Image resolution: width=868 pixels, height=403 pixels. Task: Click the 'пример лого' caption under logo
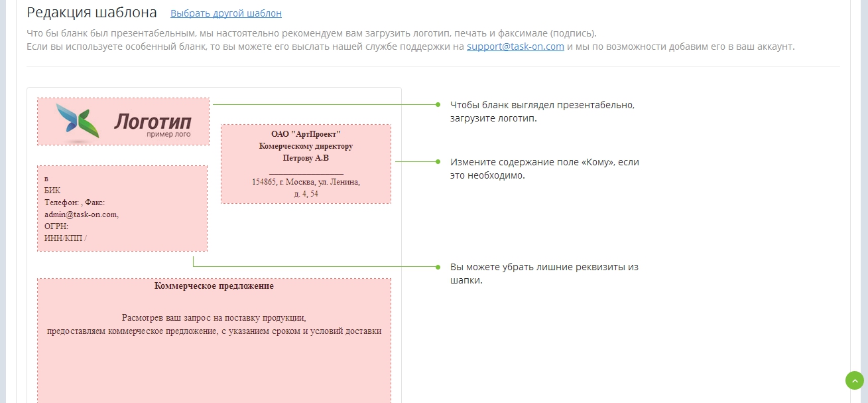point(168,134)
